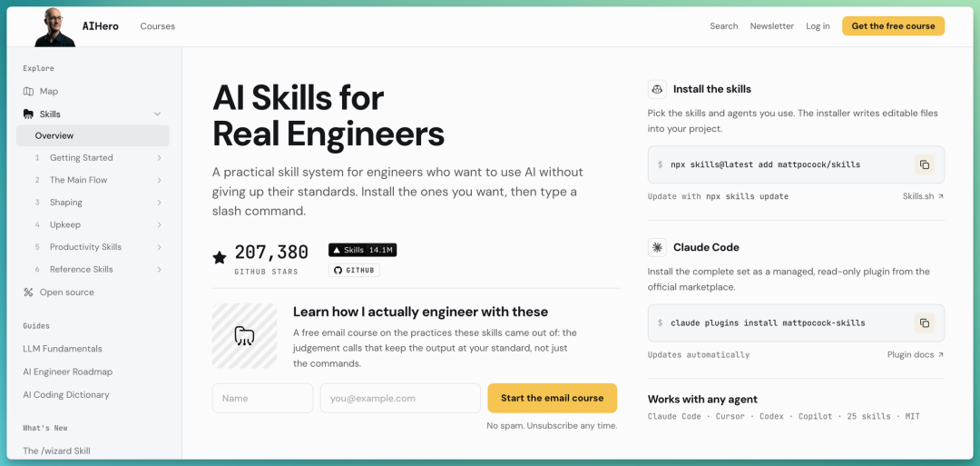Expand the Getting Started chapter
Screen dimensions: 980x466
(x=160, y=158)
